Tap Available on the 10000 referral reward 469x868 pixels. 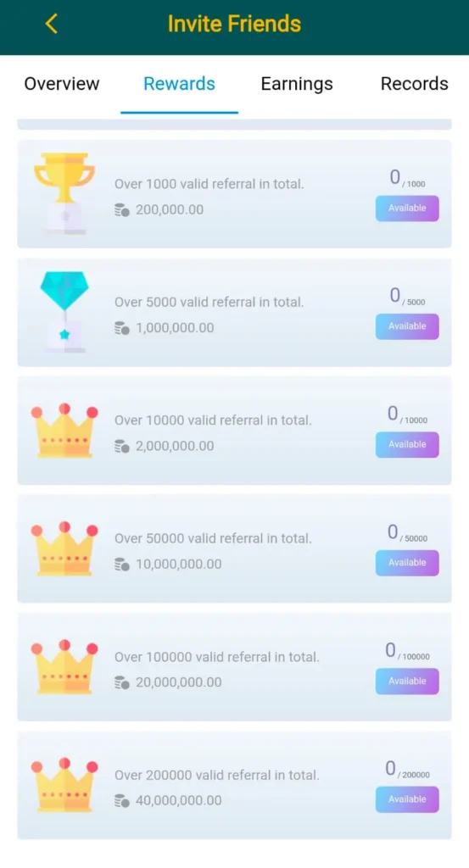click(407, 444)
